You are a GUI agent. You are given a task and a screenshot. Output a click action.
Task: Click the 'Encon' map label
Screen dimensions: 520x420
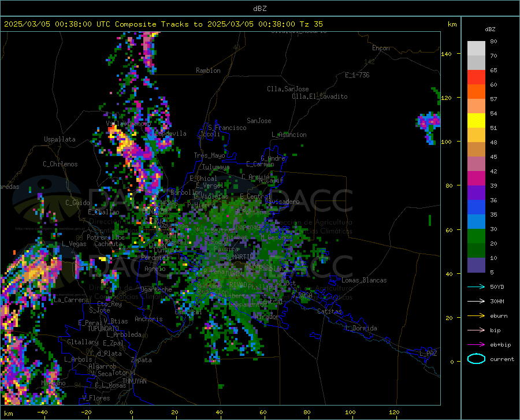pos(381,48)
